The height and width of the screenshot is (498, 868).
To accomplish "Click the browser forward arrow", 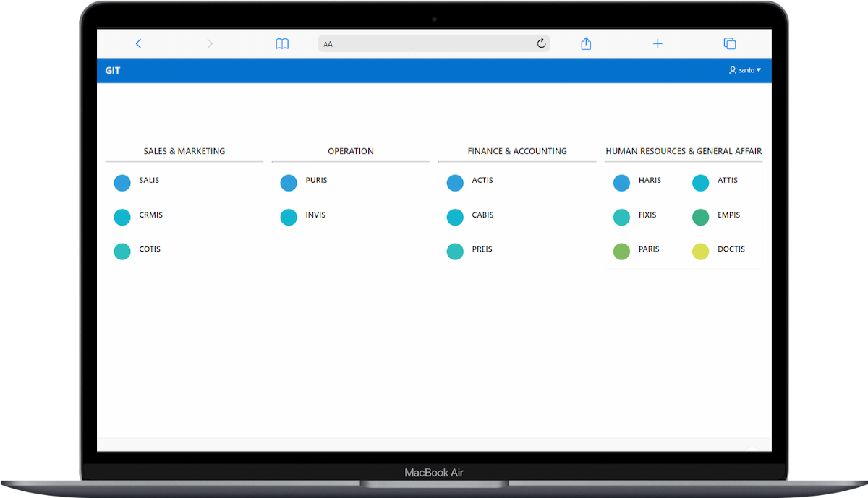I will [x=210, y=43].
